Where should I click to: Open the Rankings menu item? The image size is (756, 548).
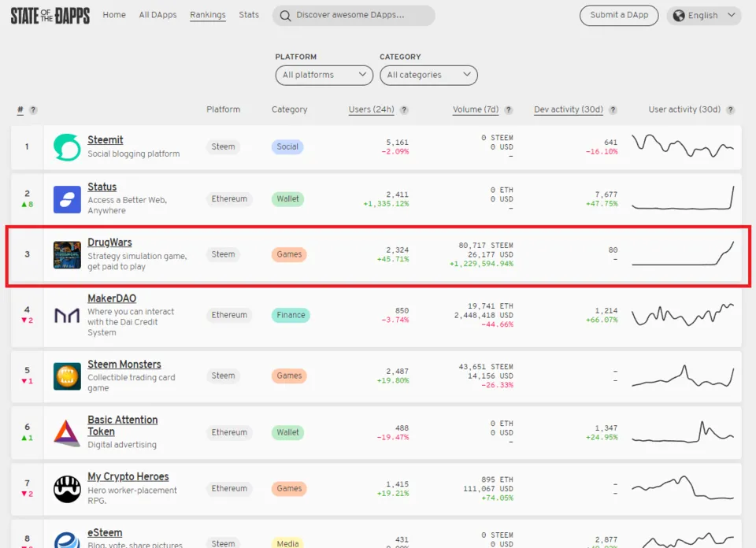208,15
